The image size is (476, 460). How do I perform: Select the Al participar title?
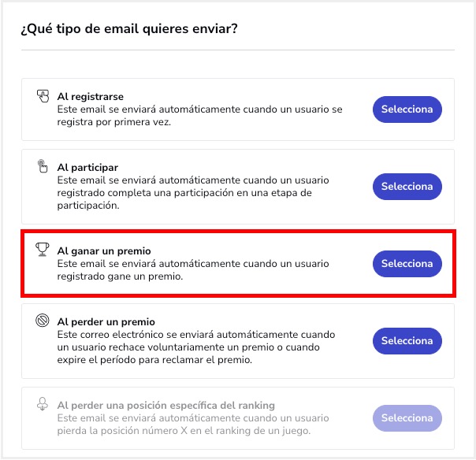(x=87, y=168)
